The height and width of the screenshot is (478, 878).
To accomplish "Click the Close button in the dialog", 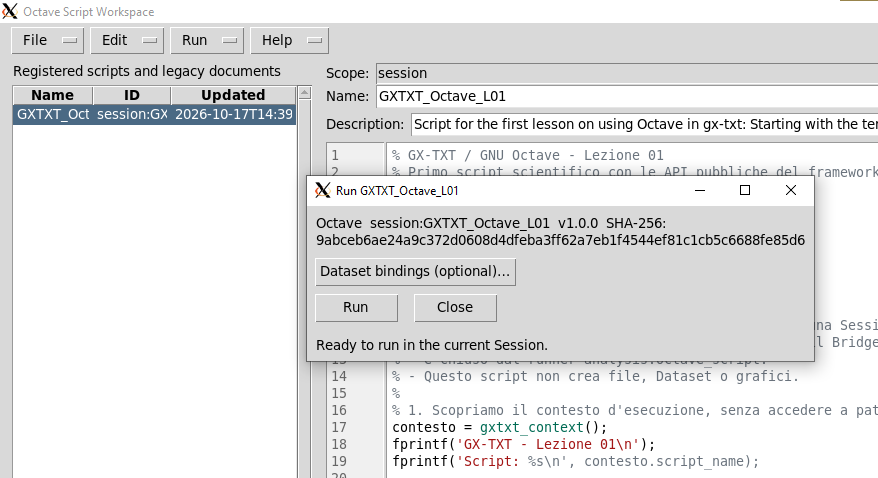I will (455, 308).
